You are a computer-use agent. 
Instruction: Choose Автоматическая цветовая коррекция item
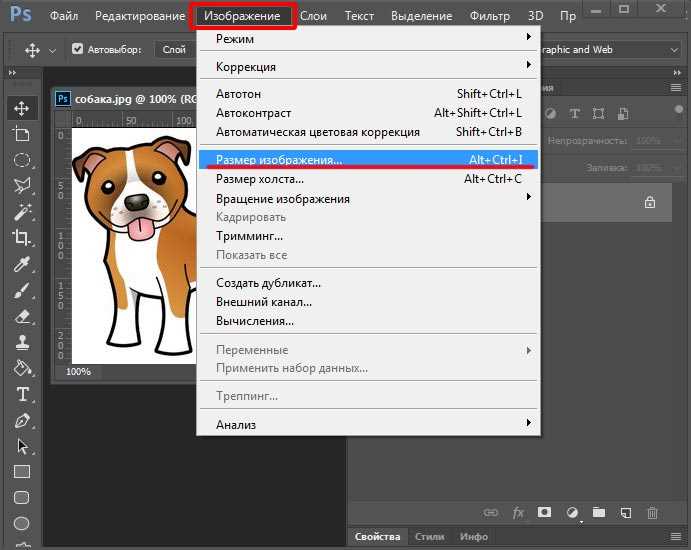tap(368, 132)
